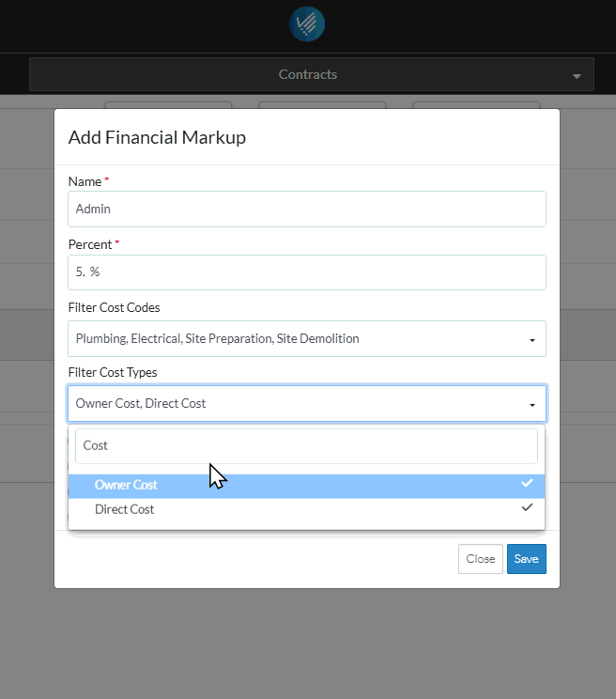
Task: Click the checkmark beside Owner Cost
Action: [527, 483]
